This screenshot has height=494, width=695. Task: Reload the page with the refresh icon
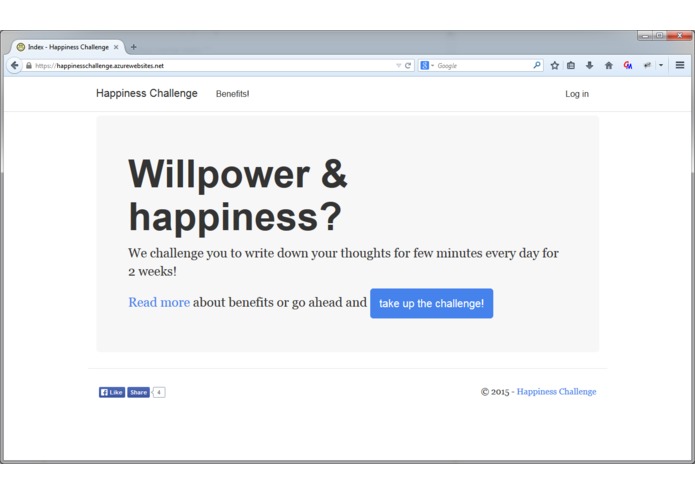[408, 66]
